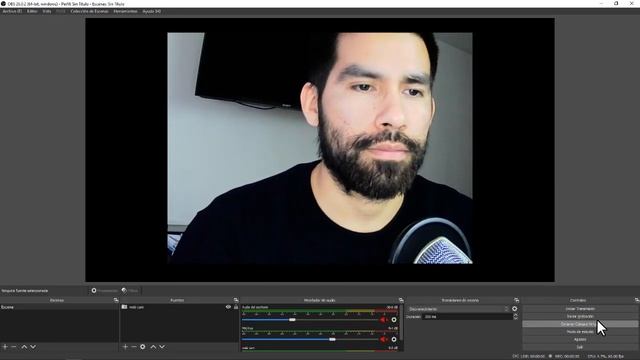Click the Duración input field
The image size is (640, 360).
467,317
